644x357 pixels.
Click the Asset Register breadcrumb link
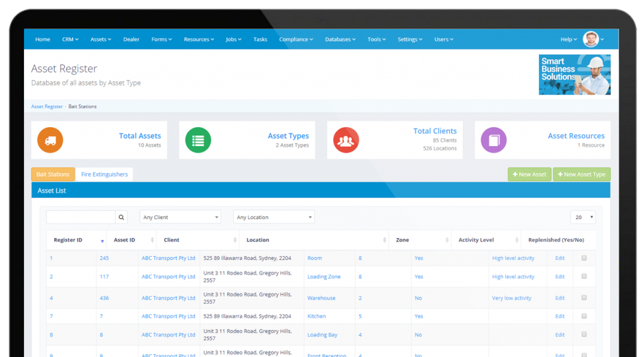47,106
